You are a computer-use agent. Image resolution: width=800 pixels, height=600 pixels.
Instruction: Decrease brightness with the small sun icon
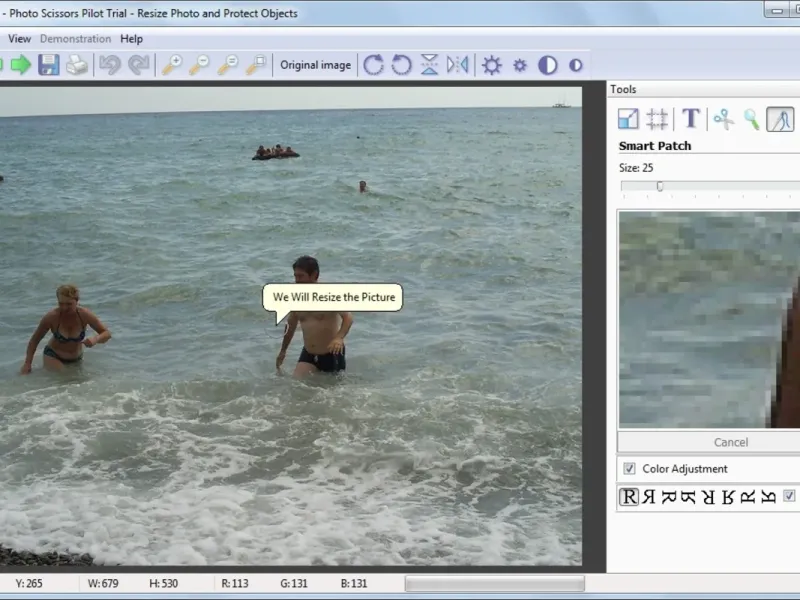[520, 65]
